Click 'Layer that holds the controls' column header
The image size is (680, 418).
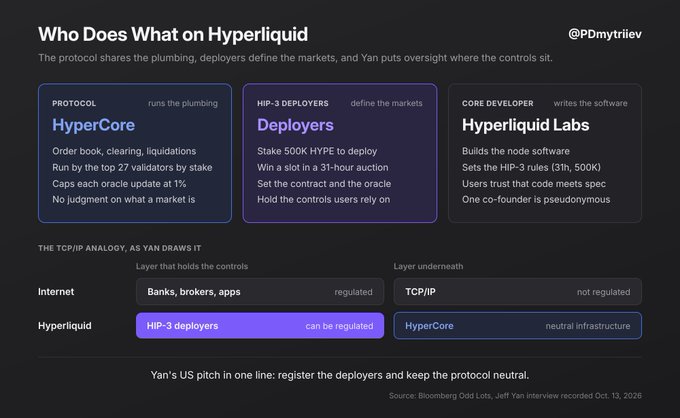point(192,266)
